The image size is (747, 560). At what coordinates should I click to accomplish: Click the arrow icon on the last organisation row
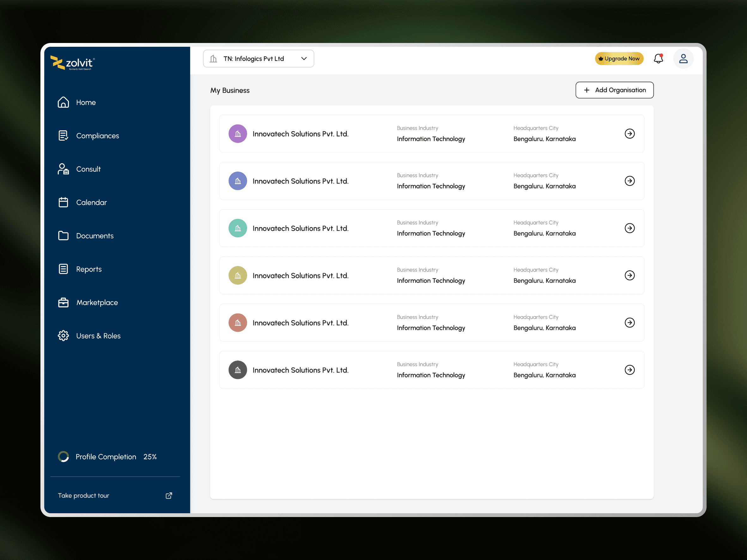629,370
